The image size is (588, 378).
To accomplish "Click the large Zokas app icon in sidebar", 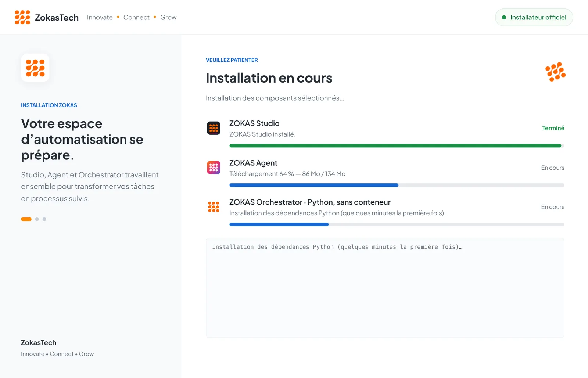I will pos(35,68).
